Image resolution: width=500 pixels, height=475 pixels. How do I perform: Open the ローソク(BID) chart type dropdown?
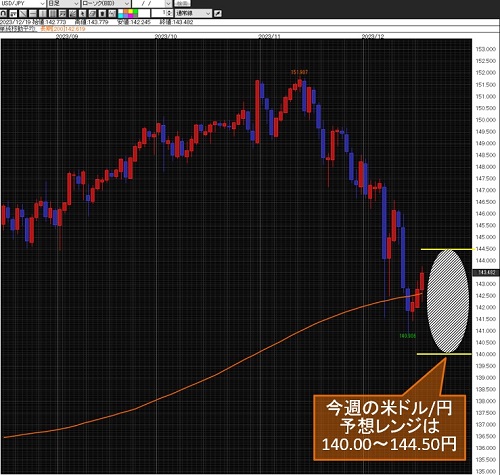(106, 3)
